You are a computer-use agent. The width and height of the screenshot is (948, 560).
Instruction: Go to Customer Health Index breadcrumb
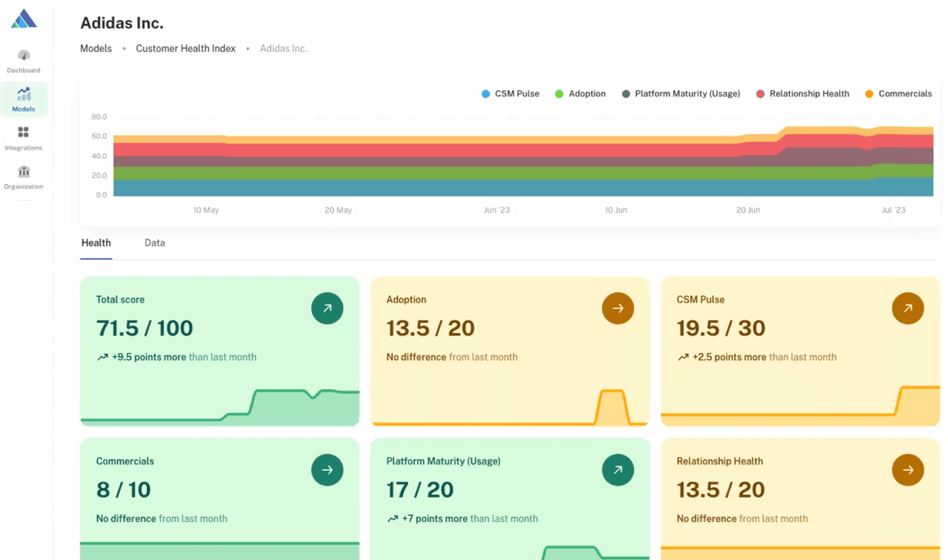pyautogui.click(x=186, y=48)
